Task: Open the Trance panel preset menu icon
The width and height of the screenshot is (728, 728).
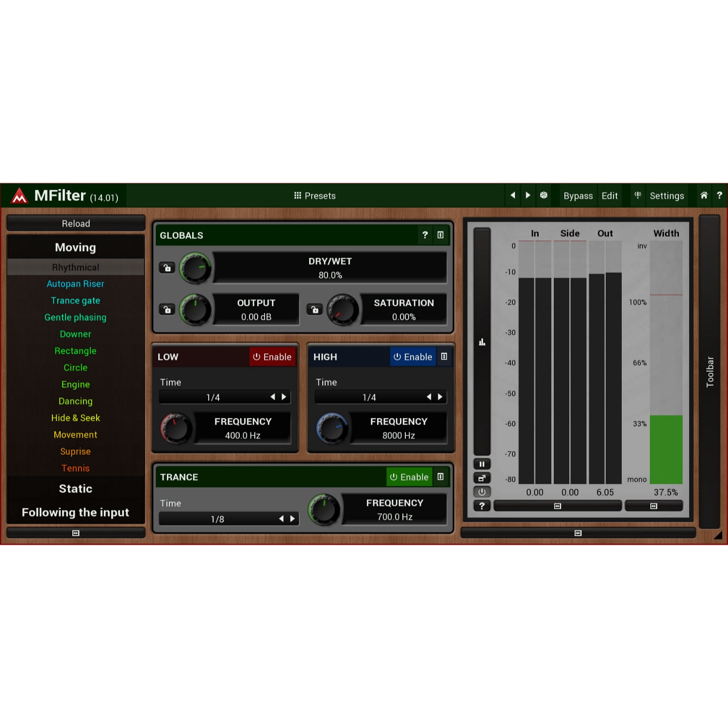Action: pyautogui.click(x=441, y=477)
